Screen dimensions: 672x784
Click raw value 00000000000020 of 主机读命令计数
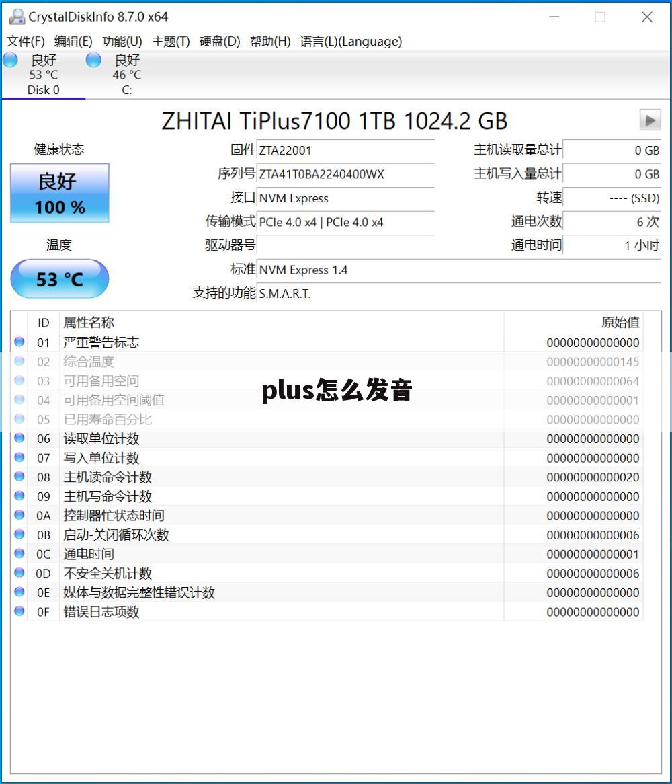pyautogui.click(x=593, y=477)
